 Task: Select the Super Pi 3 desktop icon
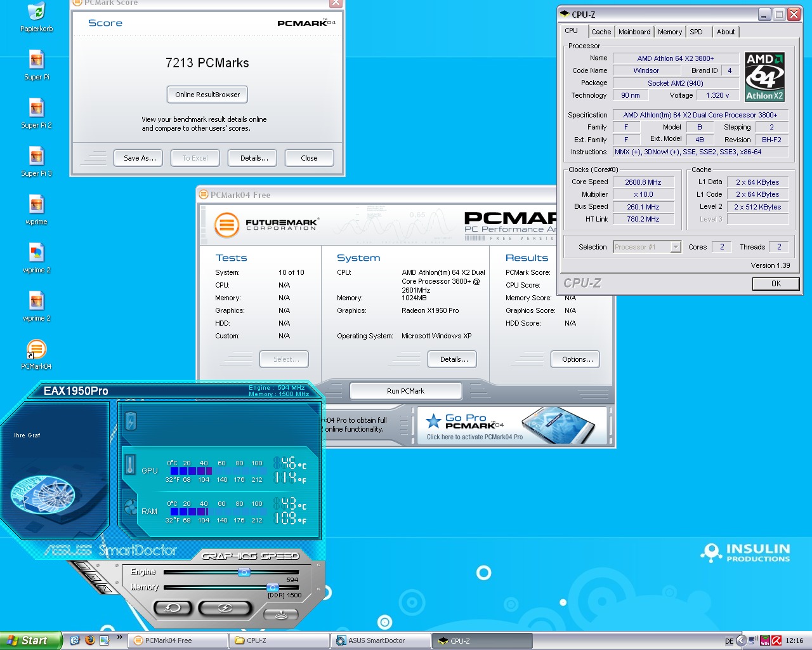pos(37,162)
